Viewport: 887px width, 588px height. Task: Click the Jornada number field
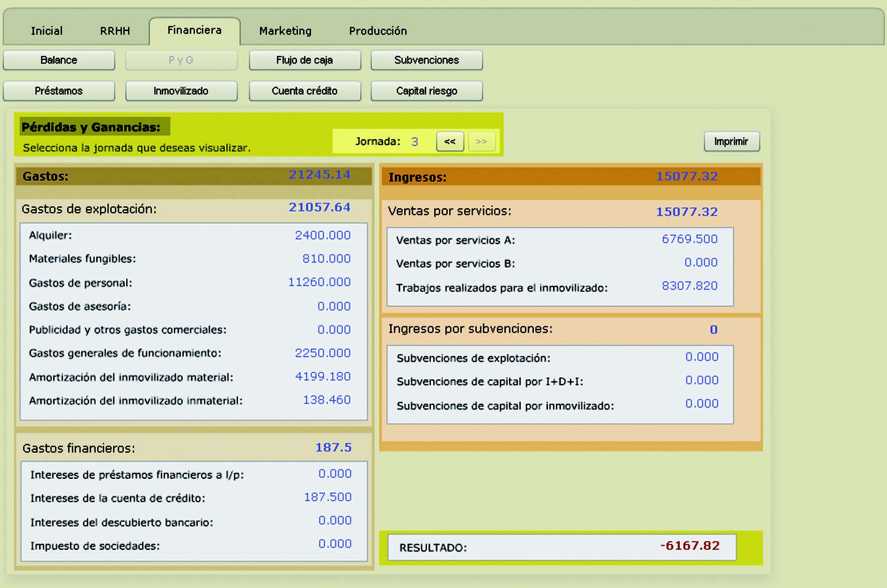[415, 142]
